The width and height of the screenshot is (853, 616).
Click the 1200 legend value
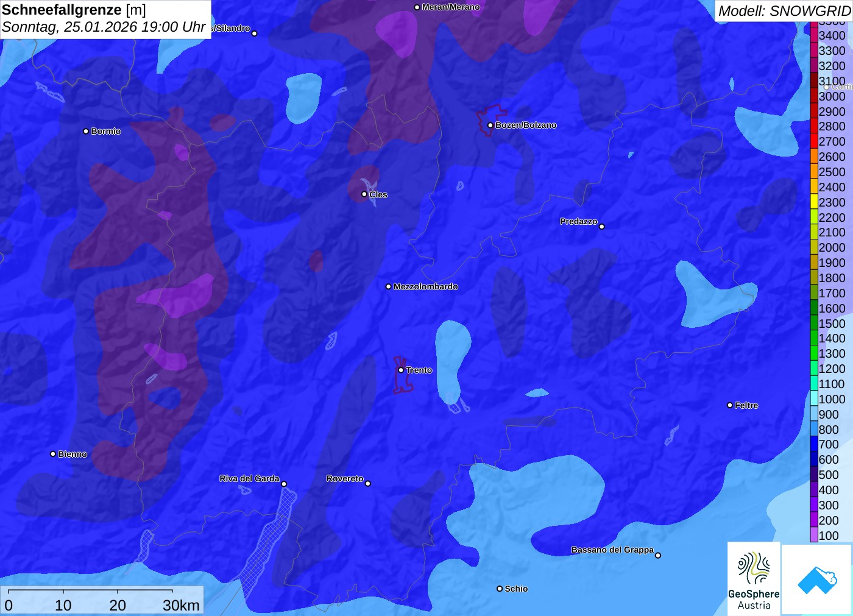point(832,369)
